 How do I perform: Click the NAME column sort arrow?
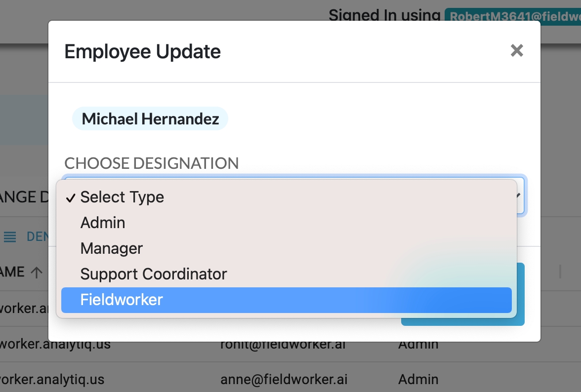37,272
